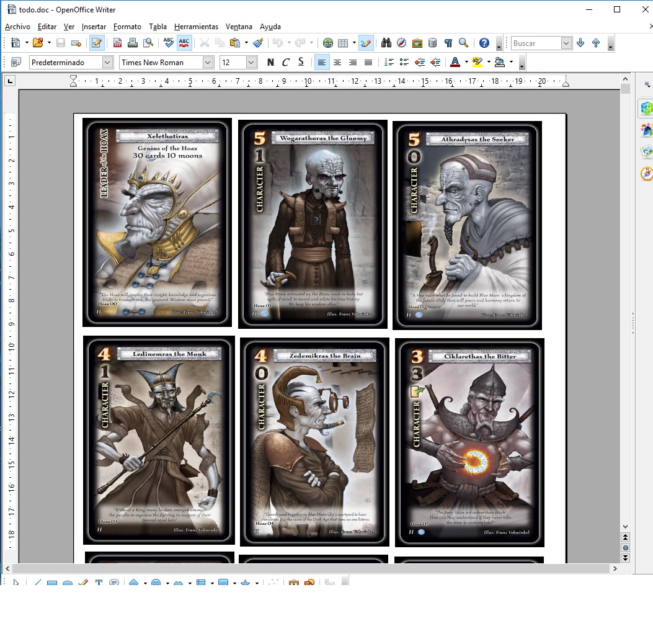Open a file with the folder icon

(x=38, y=43)
